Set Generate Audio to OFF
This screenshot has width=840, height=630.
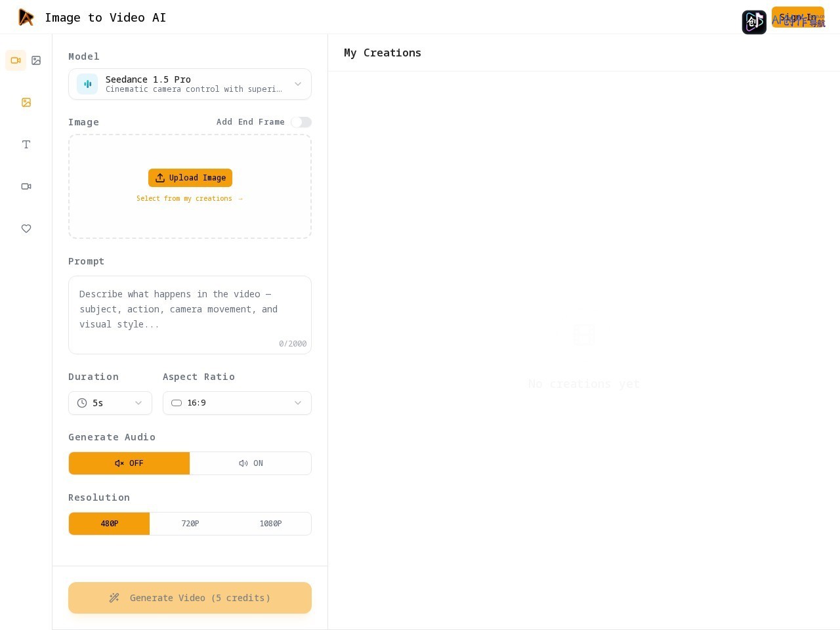coord(129,463)
